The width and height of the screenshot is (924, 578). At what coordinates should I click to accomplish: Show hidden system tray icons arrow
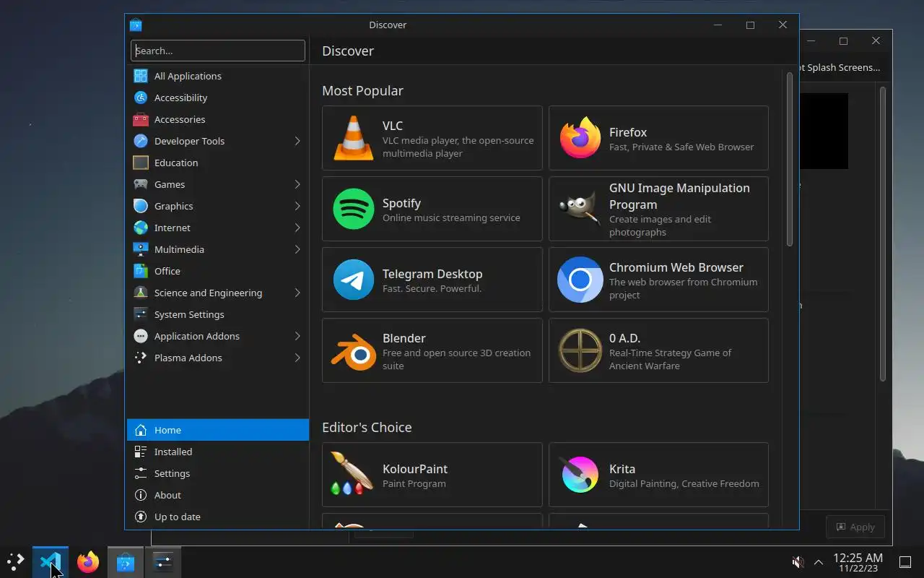coord(819,562)
